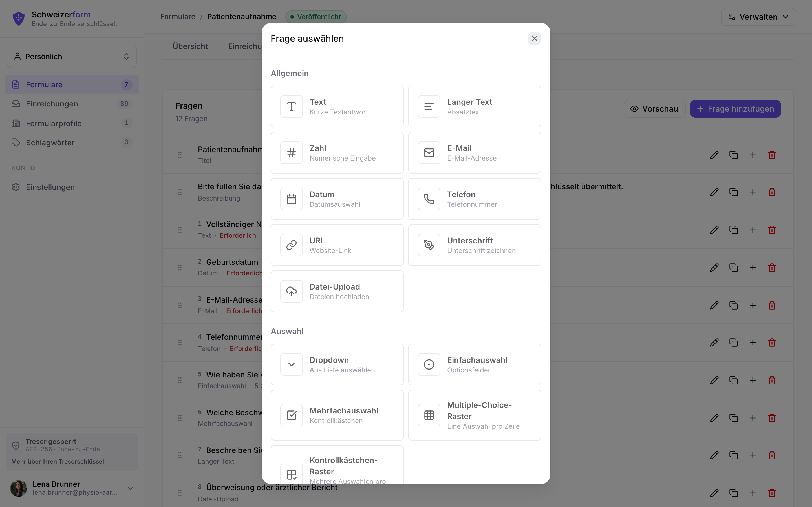Delete the Geburtsdatum question via trash icon
Image resolution: width=812 pixels, height=507 pixels.
pos(772,268)
